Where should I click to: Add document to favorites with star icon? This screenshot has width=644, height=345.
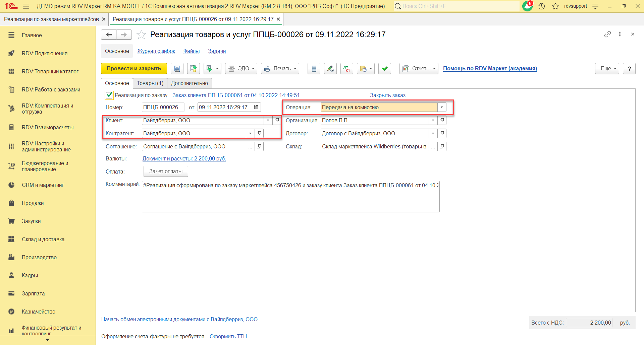[142, 34]
